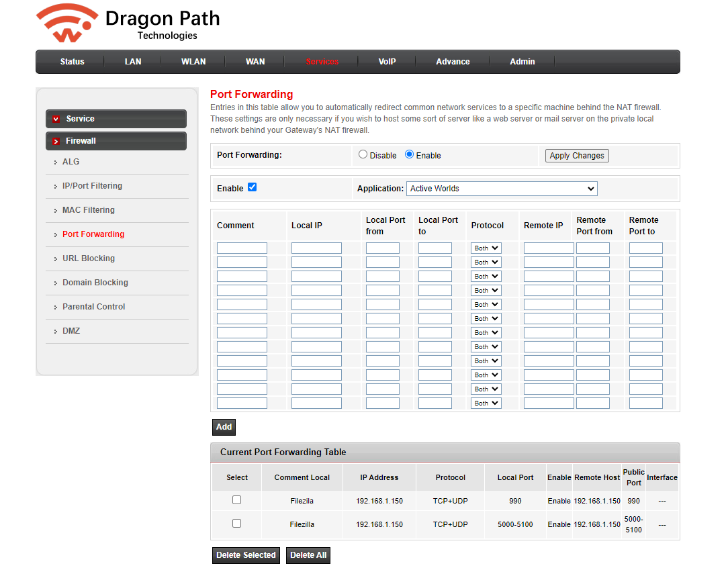
Task: Click the Dragon Path wifi logo
Action: [x=67, y=24]
